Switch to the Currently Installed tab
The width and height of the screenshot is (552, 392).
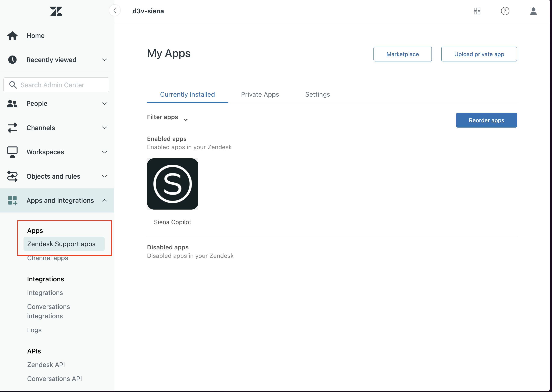187,94
